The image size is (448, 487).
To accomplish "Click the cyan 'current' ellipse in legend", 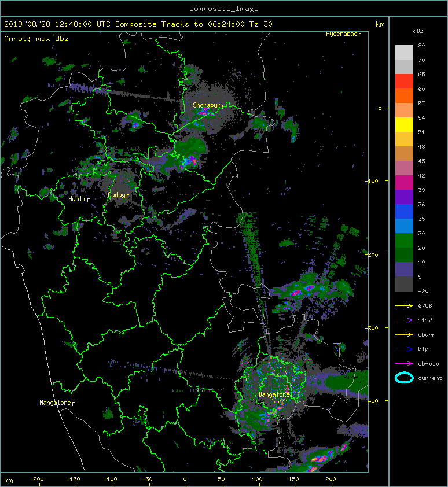I will click(x=404, y=378).
